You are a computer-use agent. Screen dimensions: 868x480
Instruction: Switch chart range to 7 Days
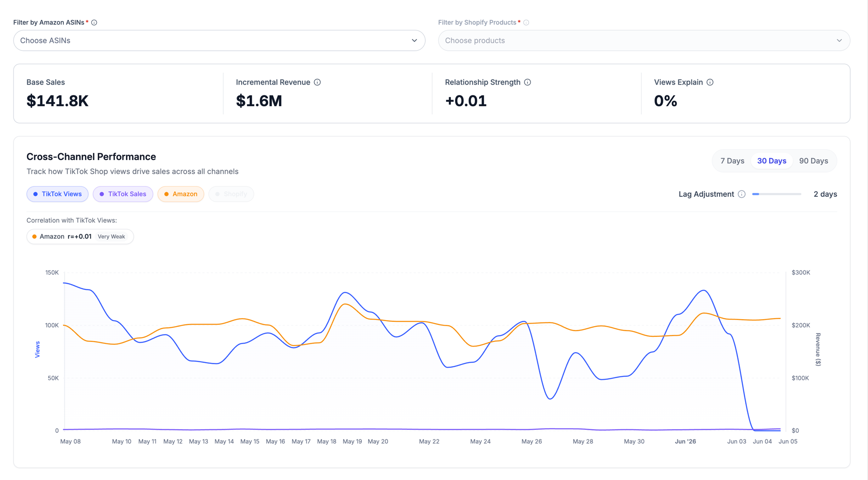pos(732,161)
